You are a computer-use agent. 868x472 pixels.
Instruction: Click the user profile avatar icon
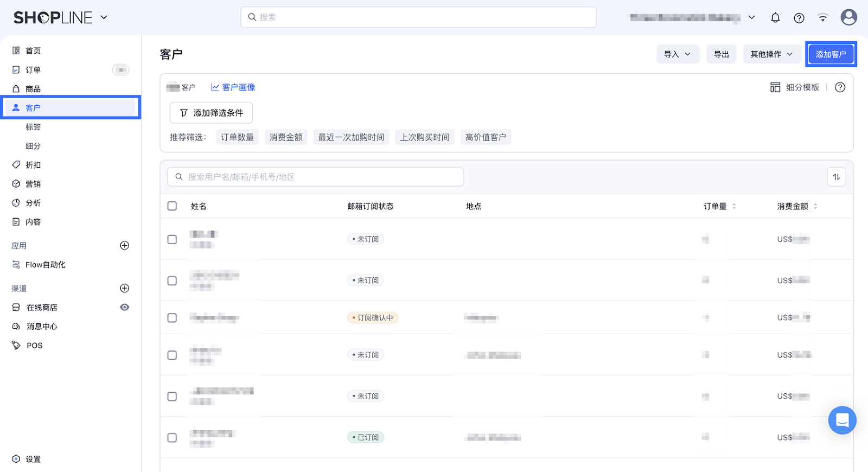tap(848, 17)
